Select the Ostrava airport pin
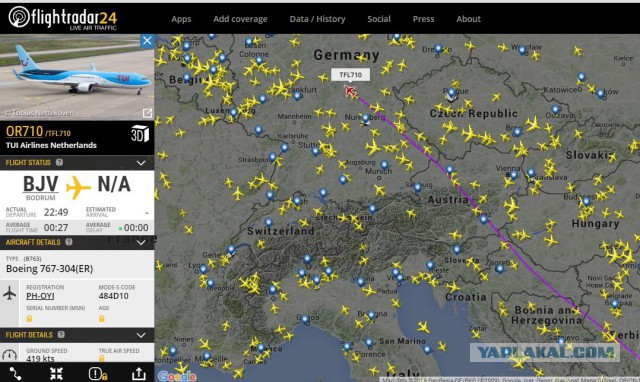Image resolution: width=640 pixels, height=382 pixels. pos(555,110)
